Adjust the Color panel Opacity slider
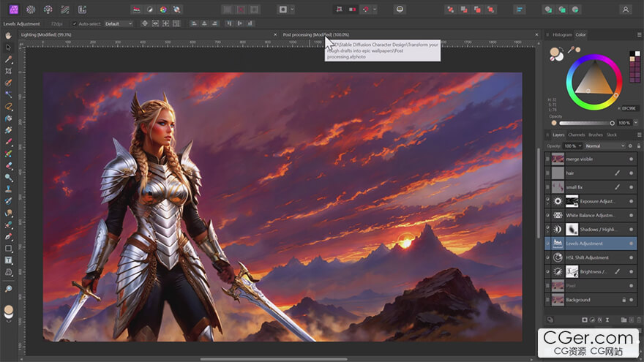644x362 pixels. coord(586,123)
